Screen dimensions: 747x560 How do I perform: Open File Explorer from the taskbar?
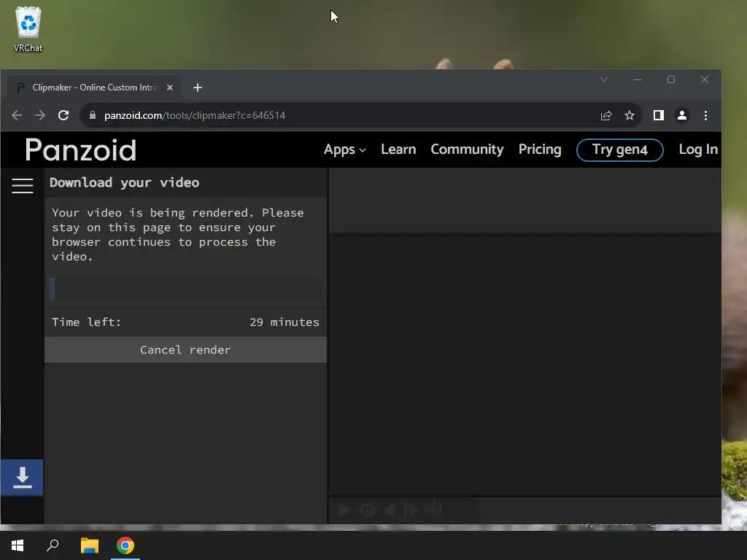90,545
